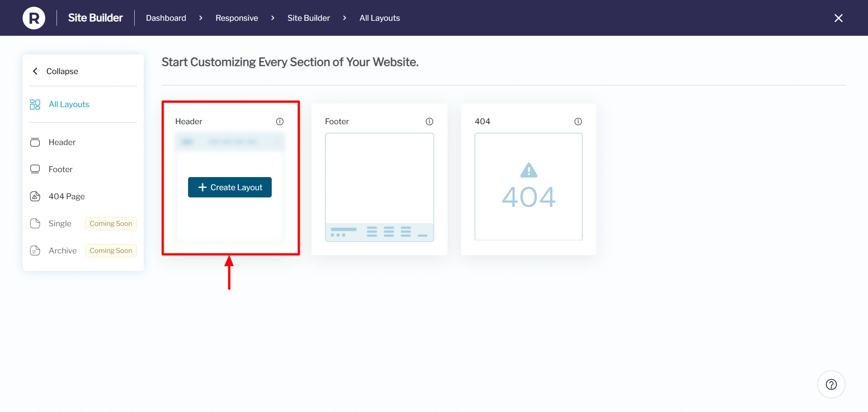The height and width of the screenshot is (412, 868).
Task: Click the Footer icon in the sidebar
Action: (x=35, y=169)
